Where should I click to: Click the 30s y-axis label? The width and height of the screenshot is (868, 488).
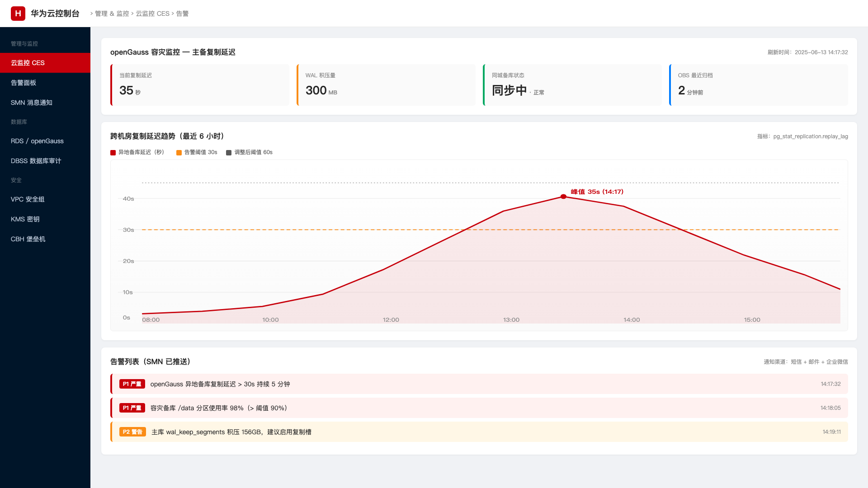pos(128,230)
